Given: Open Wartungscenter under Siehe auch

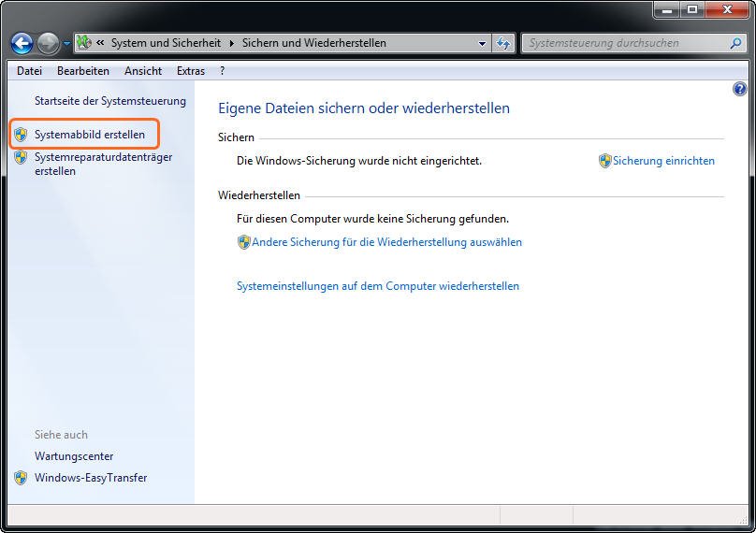Looking at the screenshot, I should [74, 456].
